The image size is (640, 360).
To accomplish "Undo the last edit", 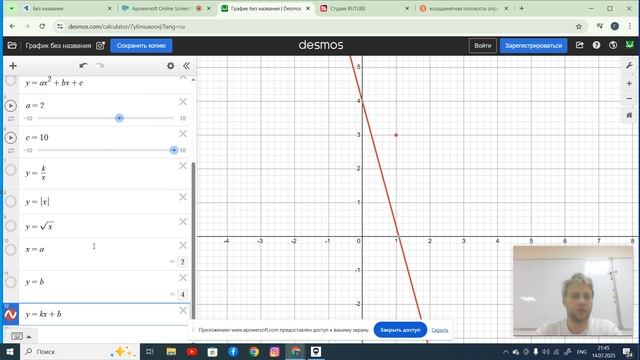I will 84,66.
